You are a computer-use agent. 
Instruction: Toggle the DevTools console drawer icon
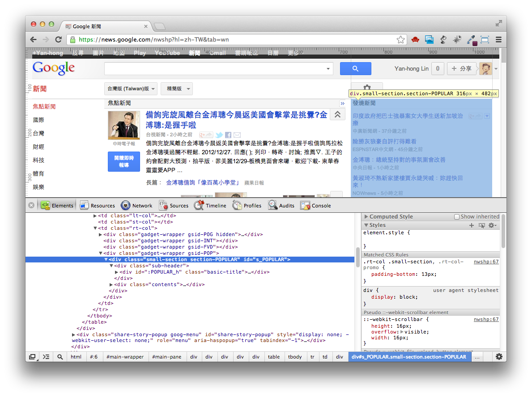[x=46, y=357]
